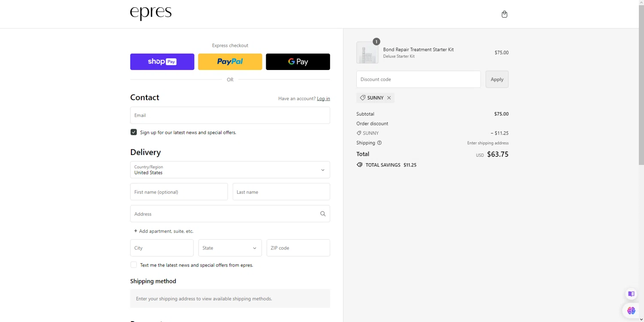644x322 pixels.
Task: Click the colorful brain extension icon
Action: pyautogui.click(x=631, y=310)
